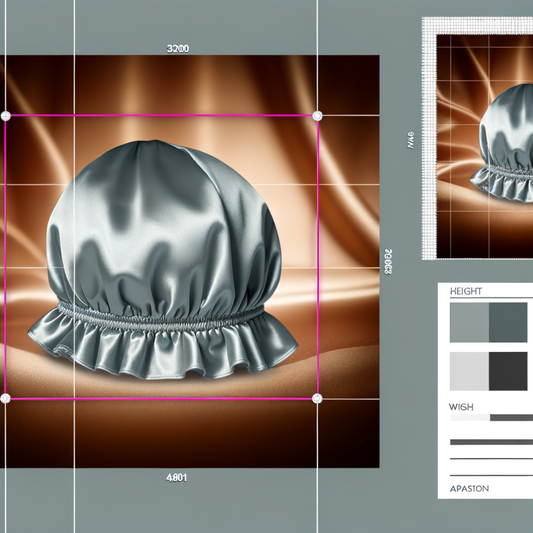Screen dimensions: 533x533
Task: Click the APASTON label in panel
Action: point(469,489)
